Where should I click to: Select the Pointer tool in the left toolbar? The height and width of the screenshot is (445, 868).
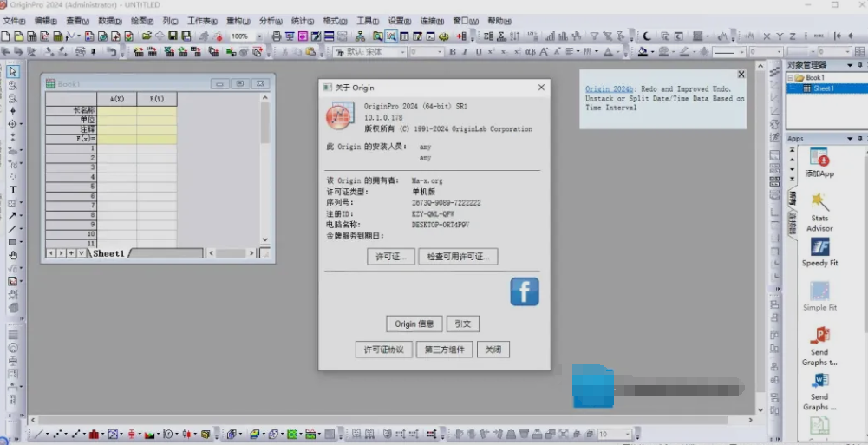point(13,72)
